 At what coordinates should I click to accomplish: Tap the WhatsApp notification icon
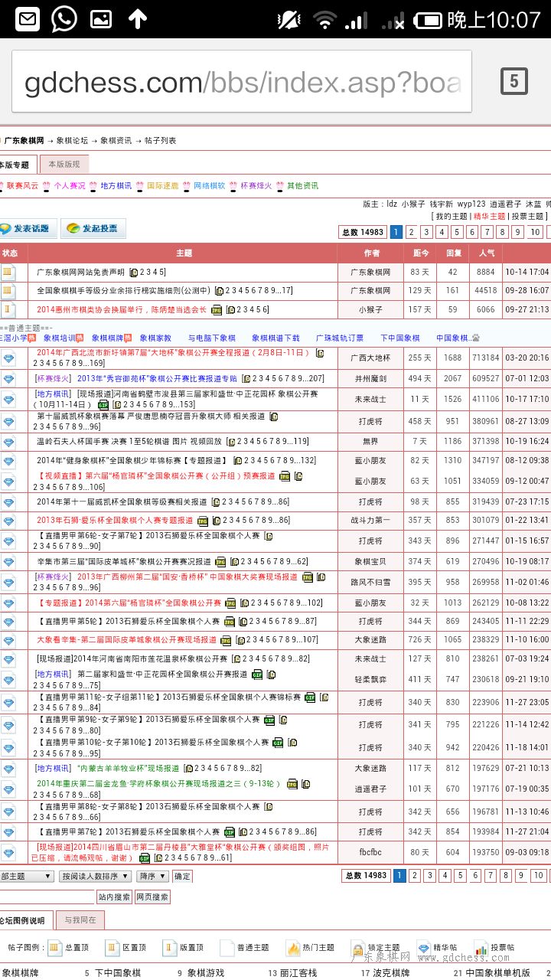click(x=64, y=19)
